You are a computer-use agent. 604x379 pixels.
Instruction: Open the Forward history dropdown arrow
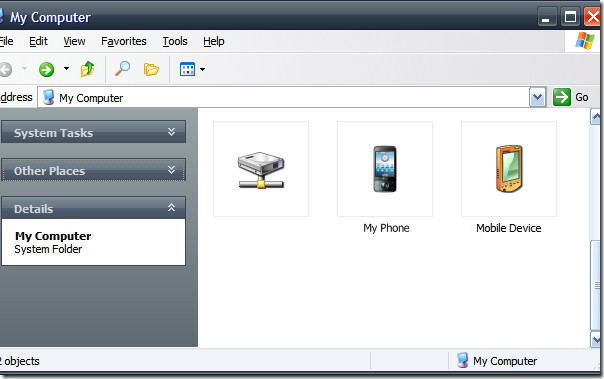66,69
